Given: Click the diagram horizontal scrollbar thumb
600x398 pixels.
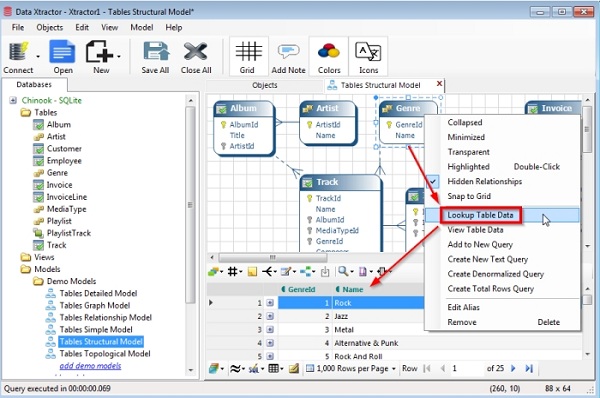Looking at the screenshot, I should 272,257.
